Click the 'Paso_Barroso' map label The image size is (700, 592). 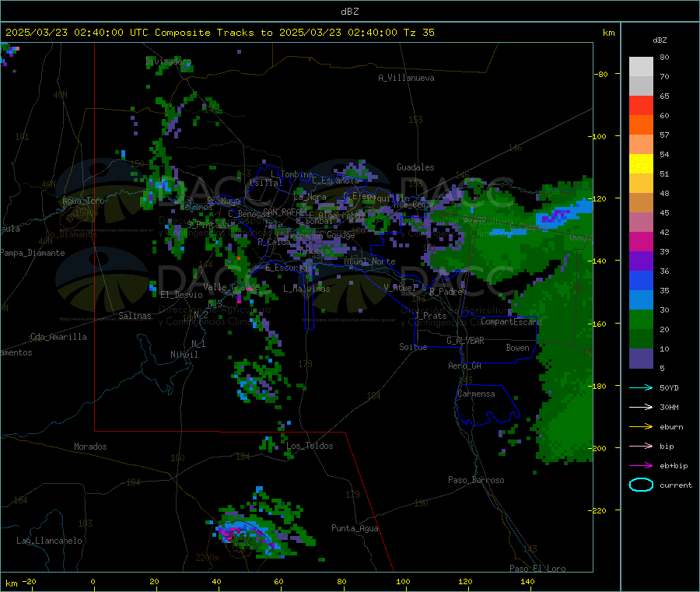476,480
